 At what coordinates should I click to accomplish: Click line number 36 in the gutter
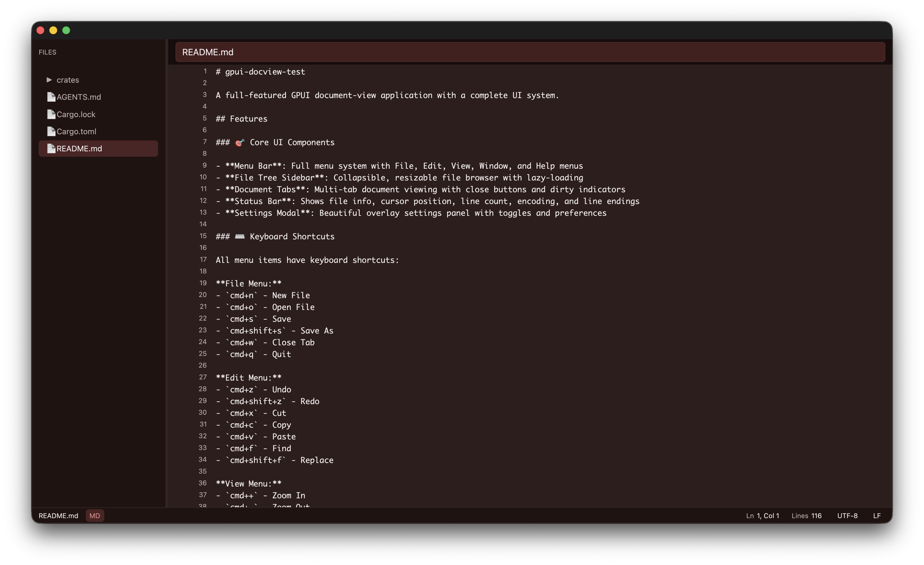(x=202, y=483)
